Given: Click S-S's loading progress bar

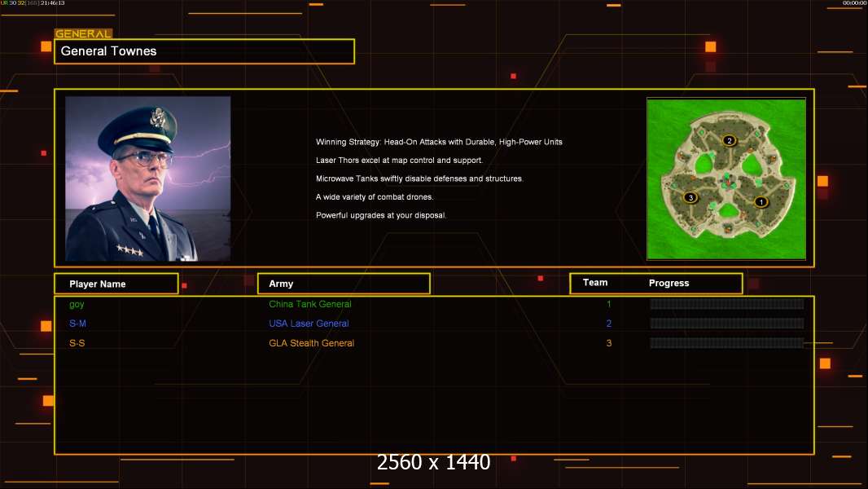Looking at the screenshot, I should 727,343.
